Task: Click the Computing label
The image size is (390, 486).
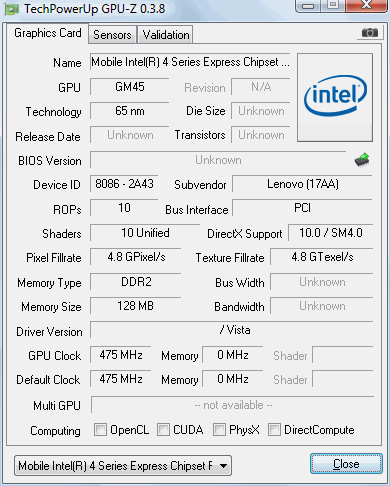Action: pyautogui.click(x=55, y=431)
